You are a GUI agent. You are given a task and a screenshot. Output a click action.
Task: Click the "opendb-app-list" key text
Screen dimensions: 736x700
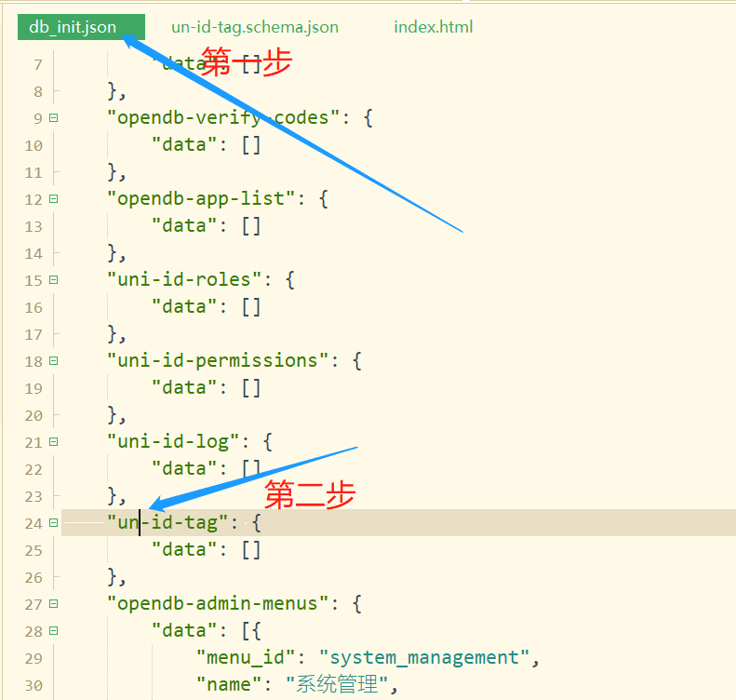[201, 199]
